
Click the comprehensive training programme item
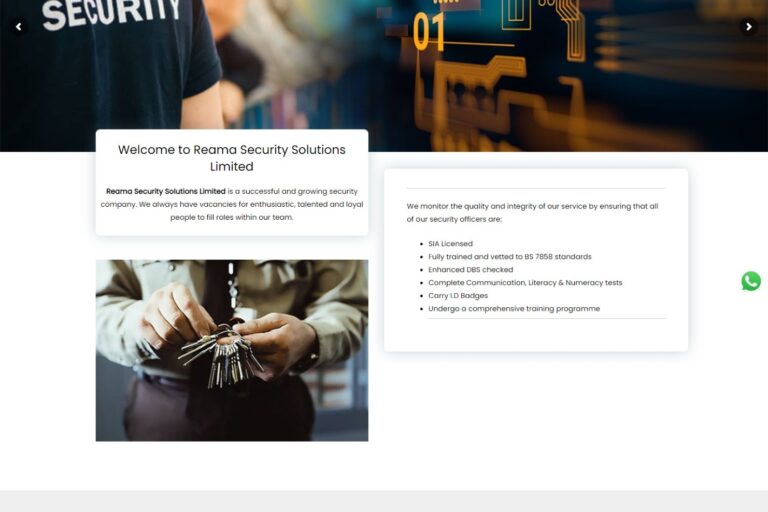pos(514,309)
